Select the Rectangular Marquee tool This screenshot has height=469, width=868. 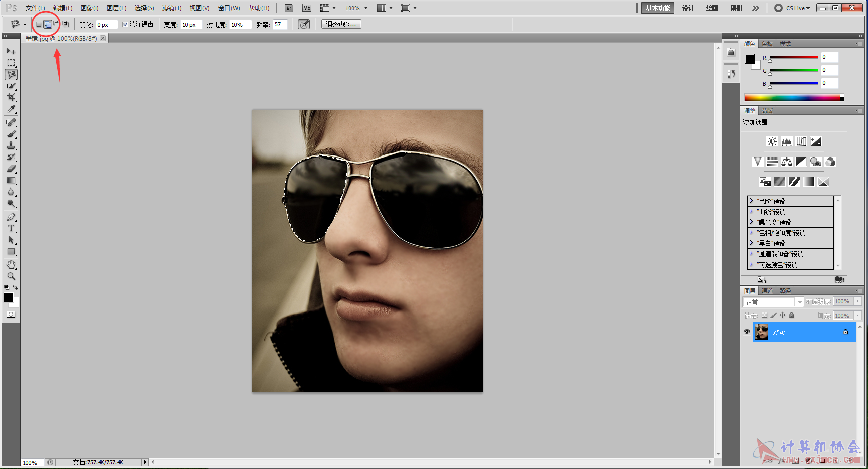pos(11,63)
